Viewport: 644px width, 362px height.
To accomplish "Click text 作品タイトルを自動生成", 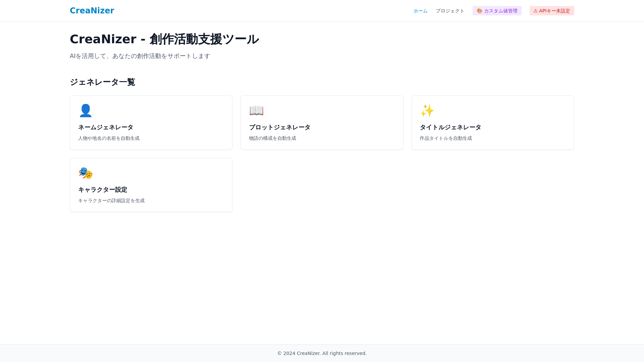I will 446,138.
